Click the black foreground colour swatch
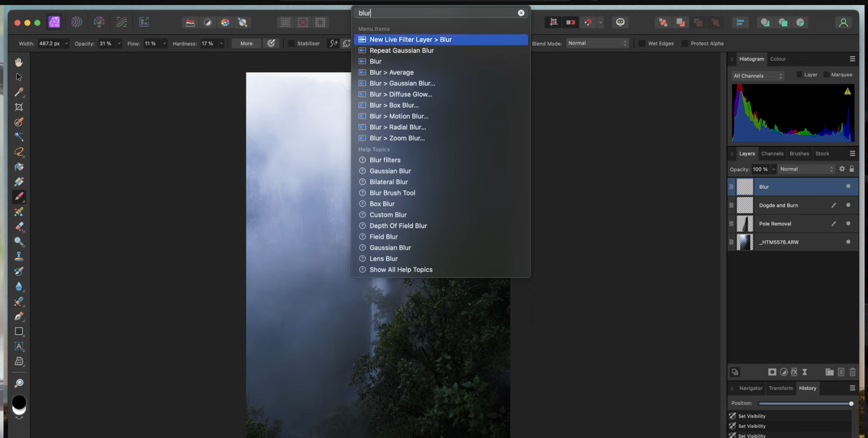 (19, 402)
